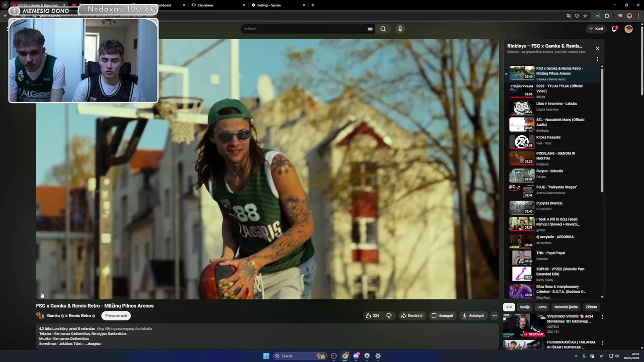Select the Jums filter chip
Viewport: 644px width, 362px height.
(542, 307)
